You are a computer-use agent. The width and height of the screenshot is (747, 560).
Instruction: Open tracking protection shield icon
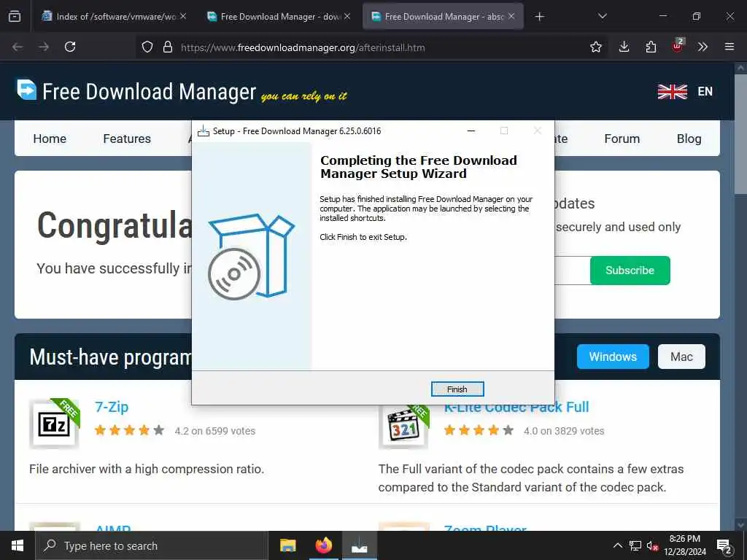(147, 47)
